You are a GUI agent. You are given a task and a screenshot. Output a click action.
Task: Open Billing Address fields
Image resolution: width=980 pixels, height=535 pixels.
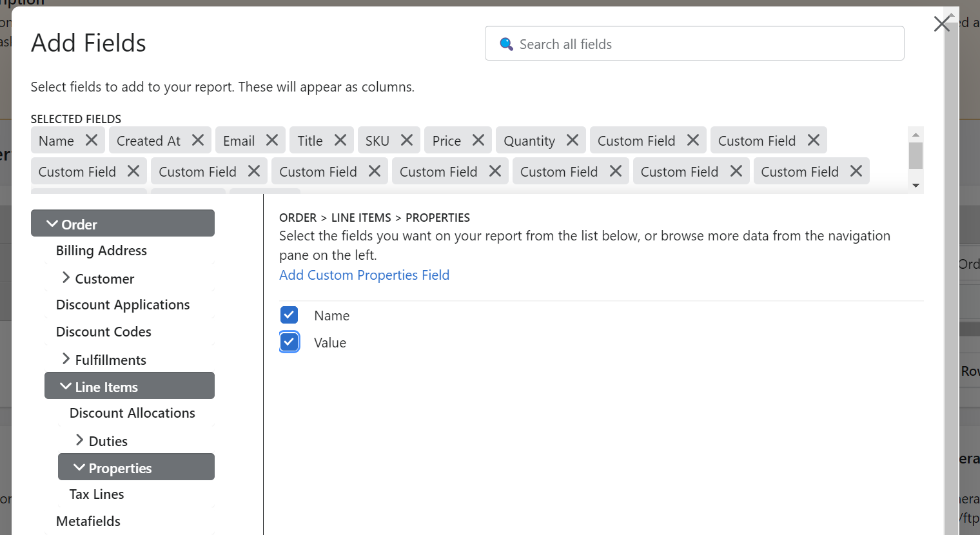pos(101,251)
